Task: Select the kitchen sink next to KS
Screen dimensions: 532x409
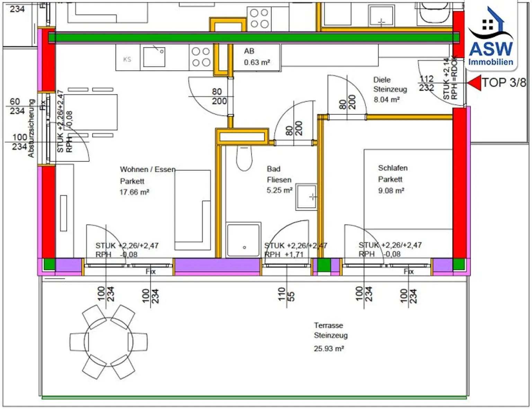Action: tap(154, 57)
